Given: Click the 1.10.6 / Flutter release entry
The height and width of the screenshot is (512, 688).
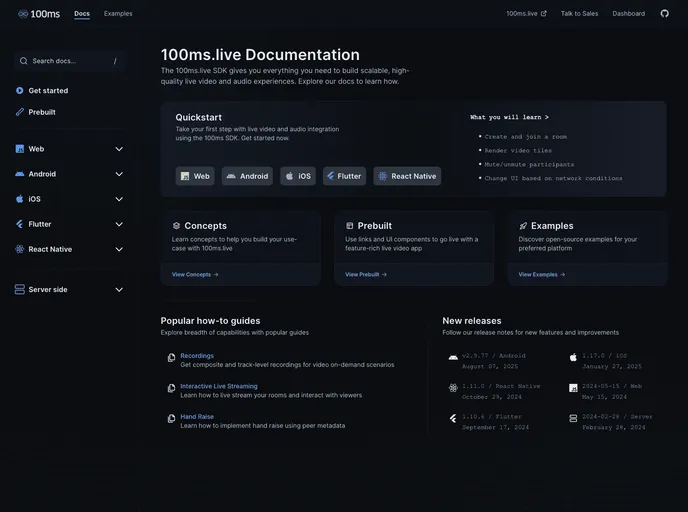Looking at the screenshot, I should [495, 422].
